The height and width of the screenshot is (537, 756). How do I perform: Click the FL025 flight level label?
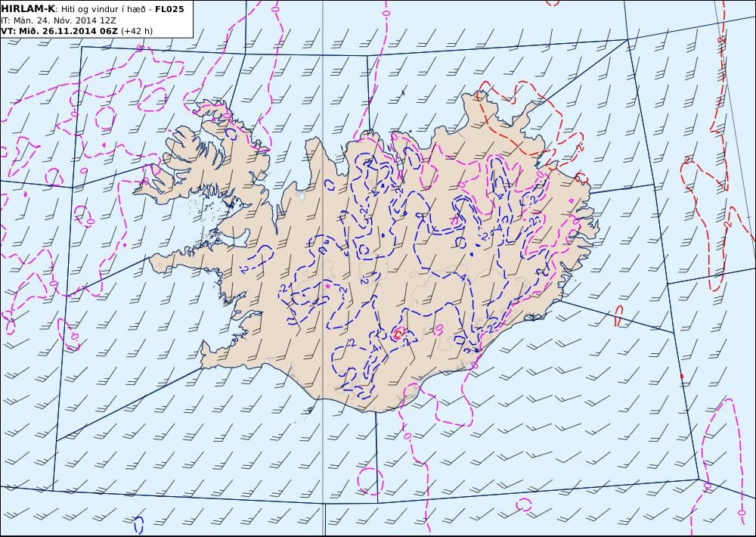tap(169, 9)
